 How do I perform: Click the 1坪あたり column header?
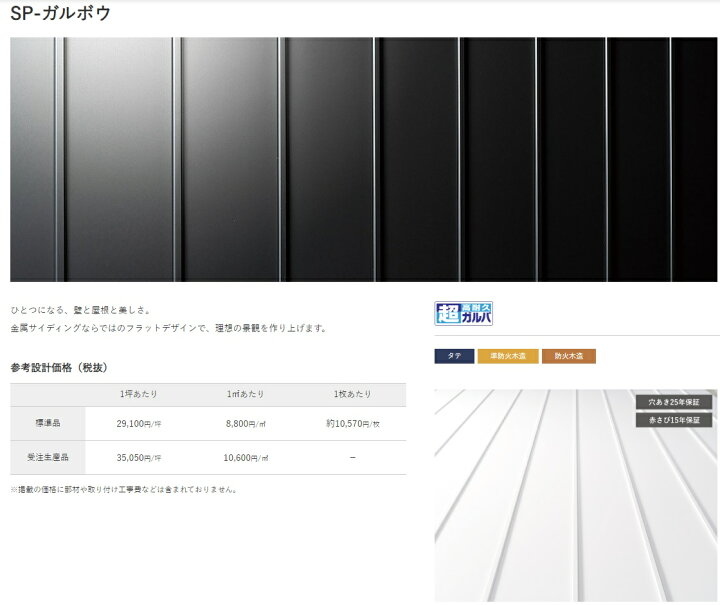coord(139,394)
